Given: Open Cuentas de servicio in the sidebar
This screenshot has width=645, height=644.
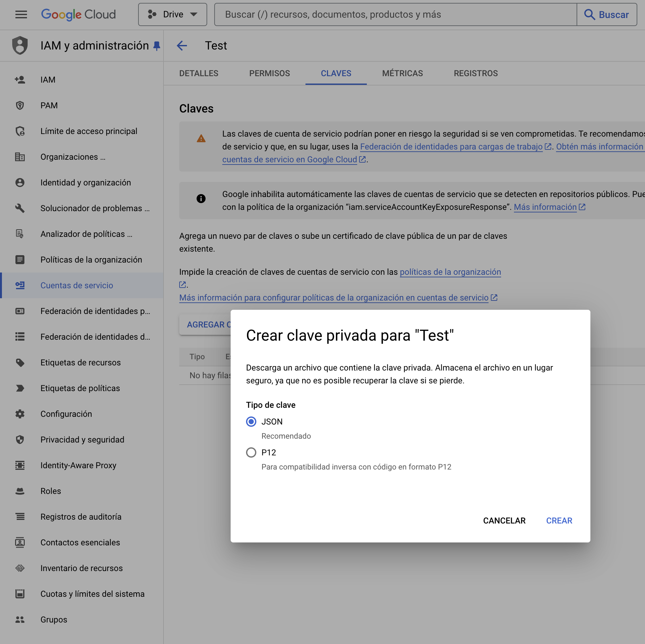Looking at the screenshot, I should [77, 285].
